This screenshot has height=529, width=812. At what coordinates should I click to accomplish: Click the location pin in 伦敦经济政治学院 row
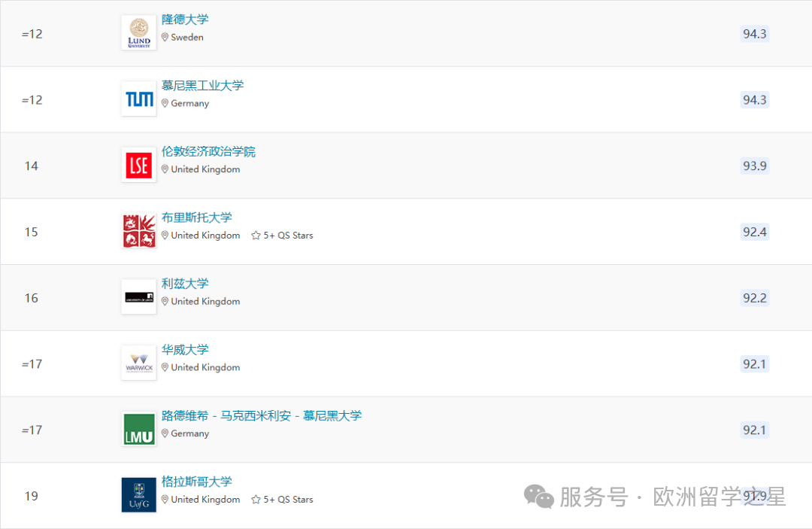[165, 169]
